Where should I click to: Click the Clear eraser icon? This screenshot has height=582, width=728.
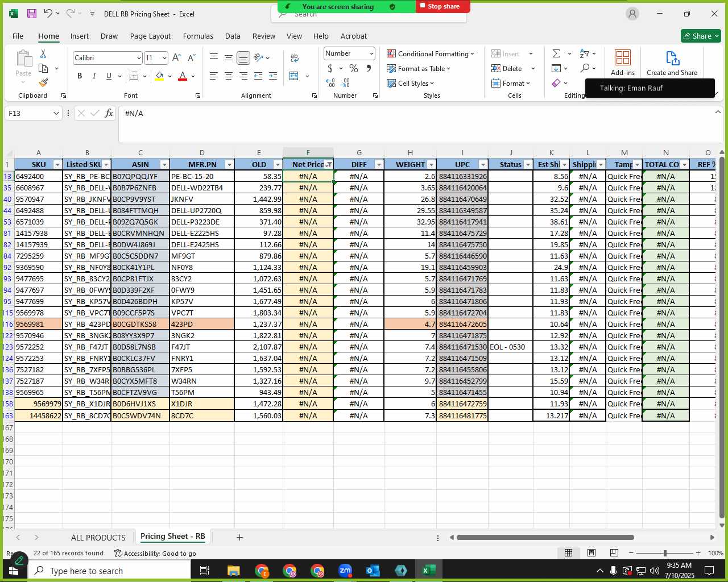click(557, 83)
